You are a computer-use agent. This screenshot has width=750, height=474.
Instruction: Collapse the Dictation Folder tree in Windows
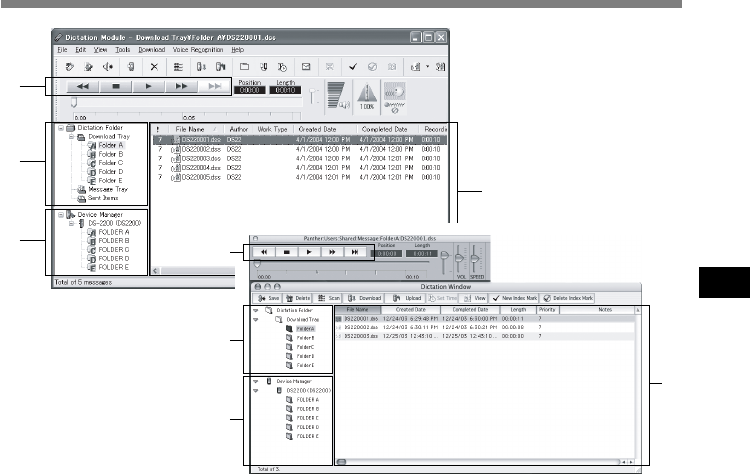pos(63,128)
